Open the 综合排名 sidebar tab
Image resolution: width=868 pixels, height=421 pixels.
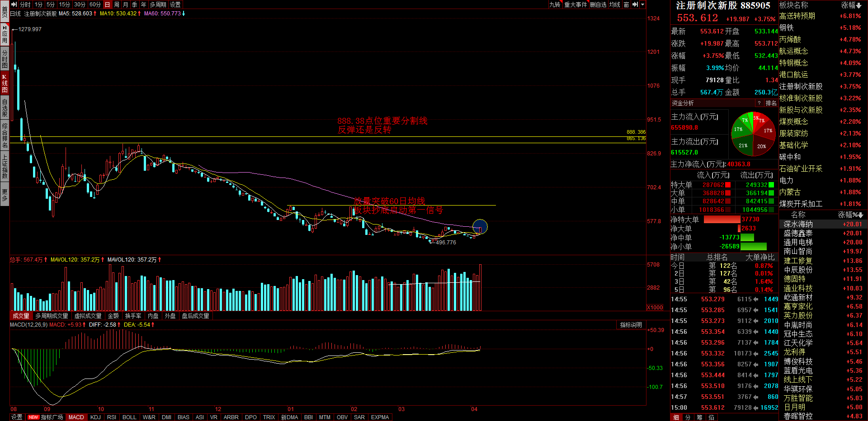[x=5, y=135]
